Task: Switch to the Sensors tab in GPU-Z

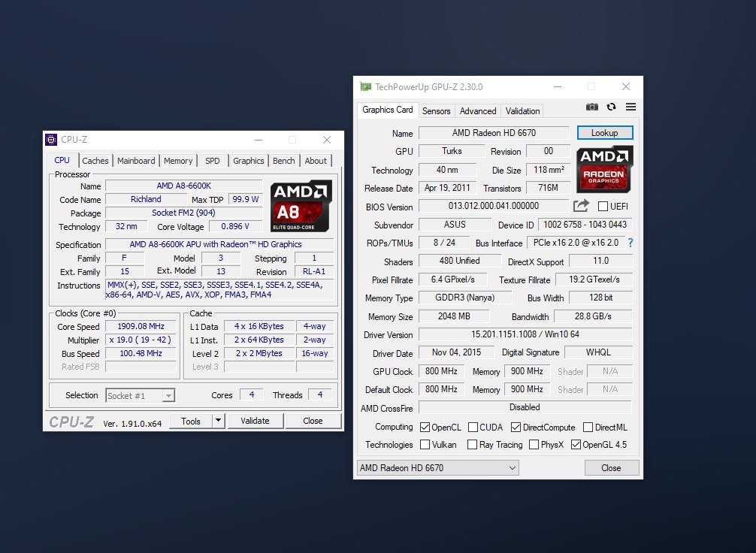Action: click(437, 111)
